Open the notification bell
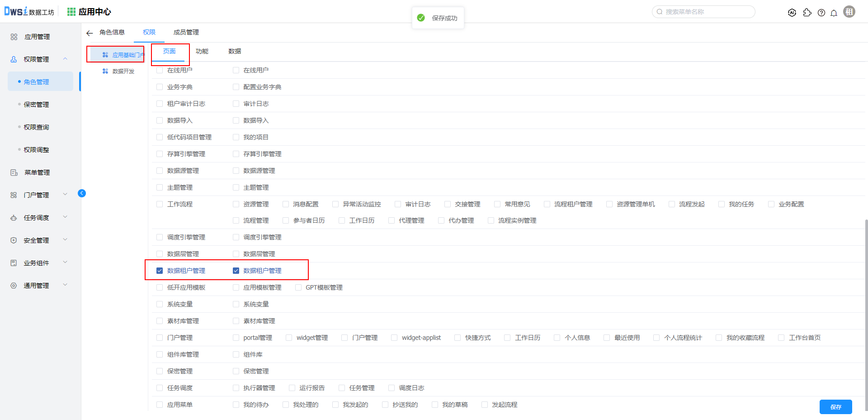Screen dimensions: 868x420 tap(834, 13)
